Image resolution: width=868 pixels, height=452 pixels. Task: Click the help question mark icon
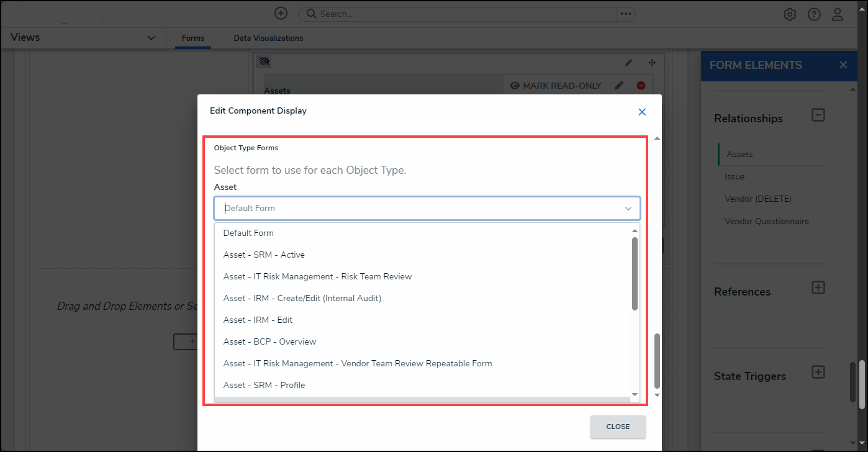[x=814, y=14]
